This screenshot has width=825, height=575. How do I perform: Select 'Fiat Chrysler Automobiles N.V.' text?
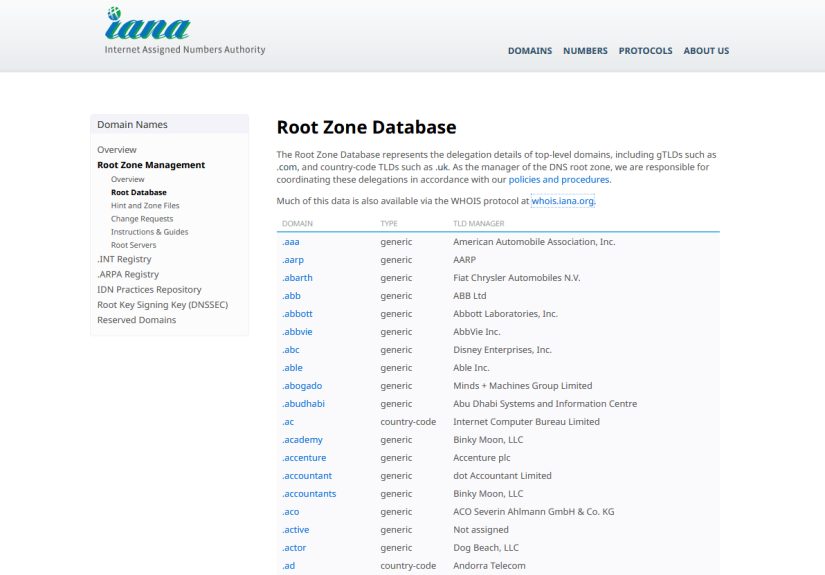tap(517, 278)
